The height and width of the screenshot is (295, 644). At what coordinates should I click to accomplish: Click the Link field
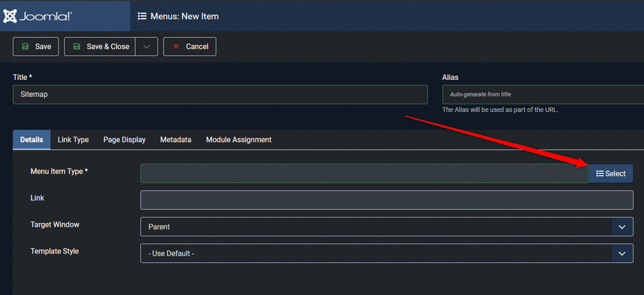(x=387, y=200)
